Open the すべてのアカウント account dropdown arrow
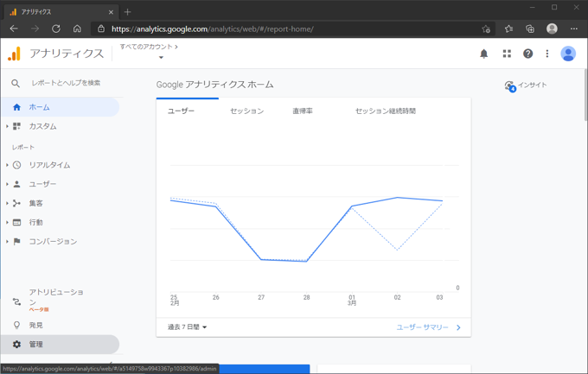The height and width of the screenshot is (374, 588). [161, 57]
